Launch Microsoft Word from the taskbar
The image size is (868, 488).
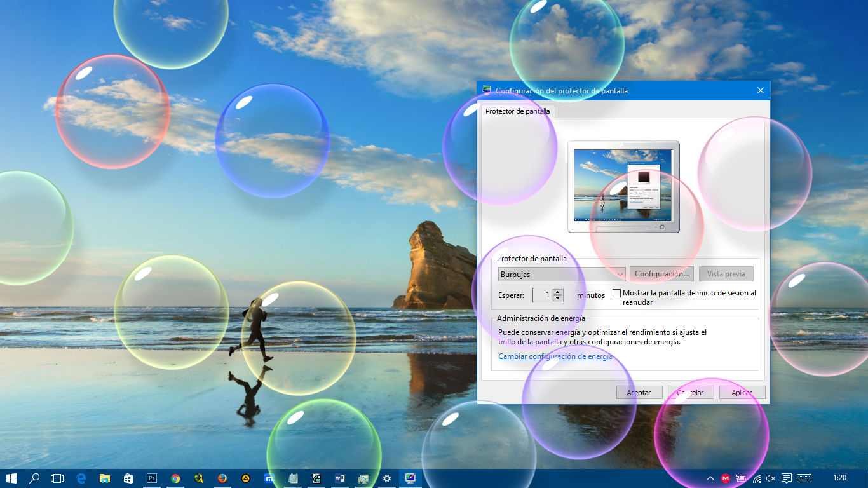(340, 478)
